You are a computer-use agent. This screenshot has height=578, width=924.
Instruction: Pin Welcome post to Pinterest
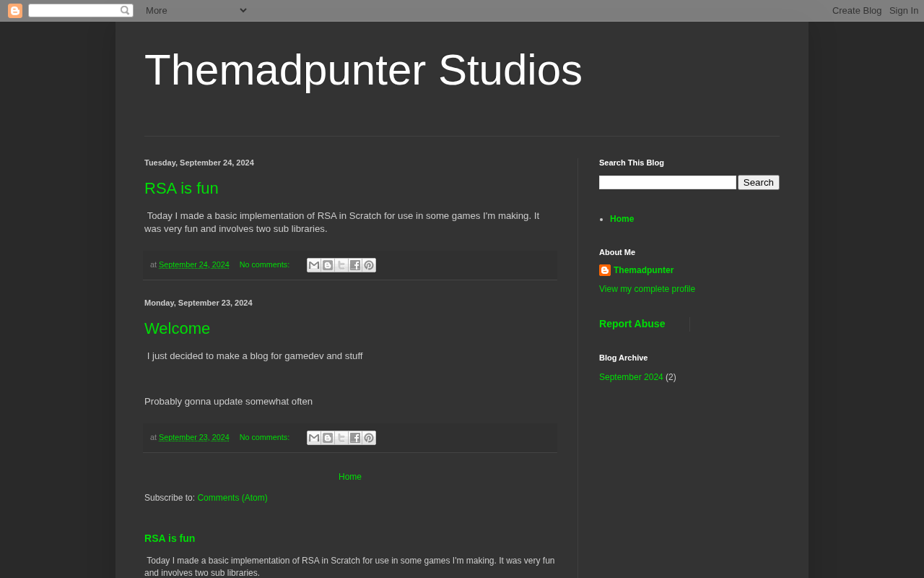(x=369, y=438)
